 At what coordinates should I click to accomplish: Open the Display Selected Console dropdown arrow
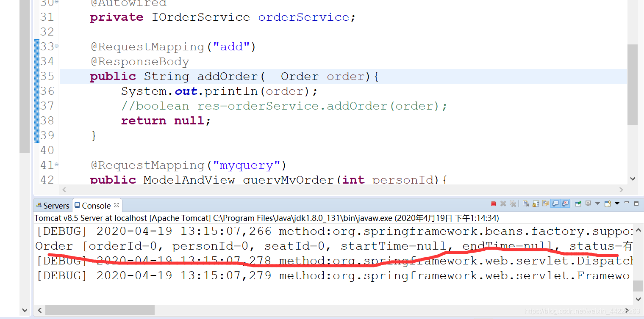click(x=597, y=203)
